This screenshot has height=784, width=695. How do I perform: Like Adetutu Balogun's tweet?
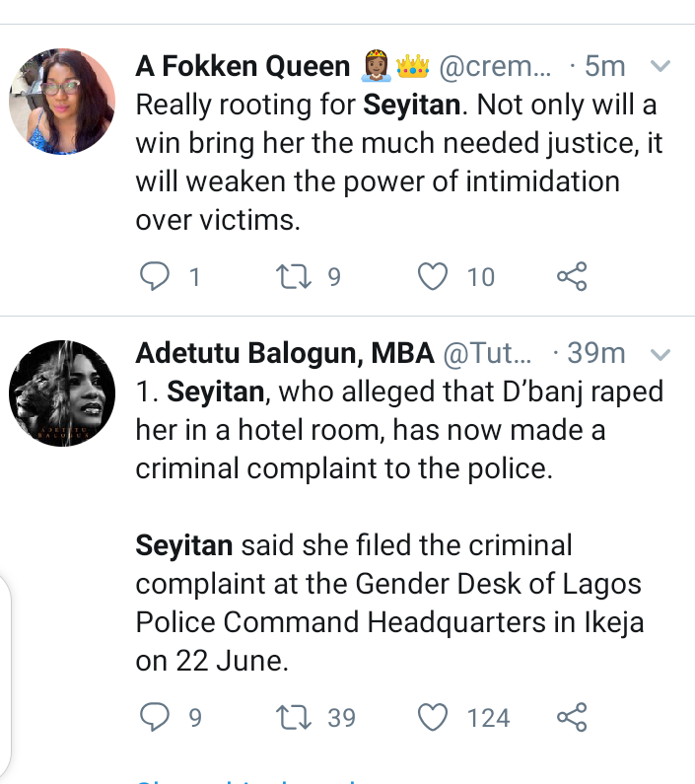[x=434, y=717]
